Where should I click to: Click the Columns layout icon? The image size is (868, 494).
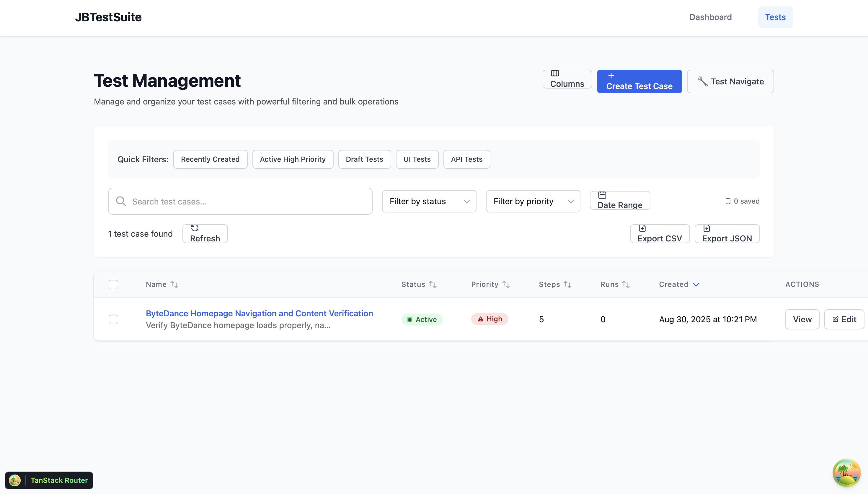[555, 73]
